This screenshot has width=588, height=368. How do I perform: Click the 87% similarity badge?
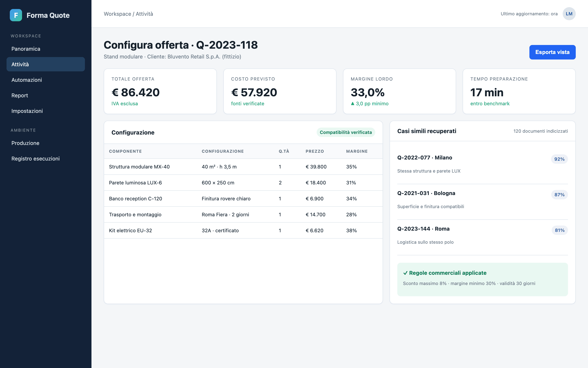(x=559, y=194)
